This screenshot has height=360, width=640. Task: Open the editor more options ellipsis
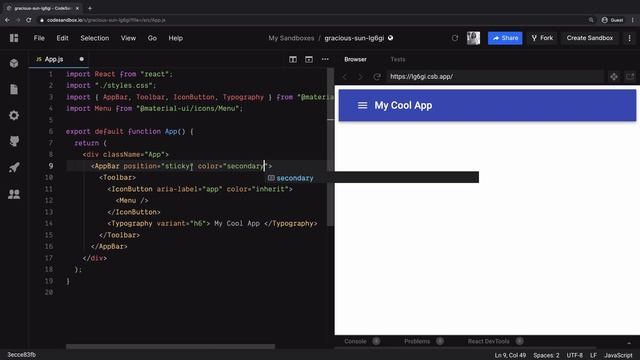click(x=325, y=60)
